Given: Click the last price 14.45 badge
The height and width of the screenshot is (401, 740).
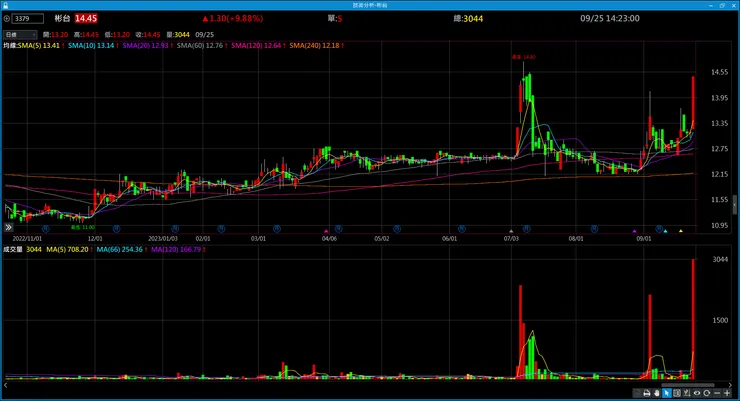Looking at the screenshot, I should coord(86,18).
